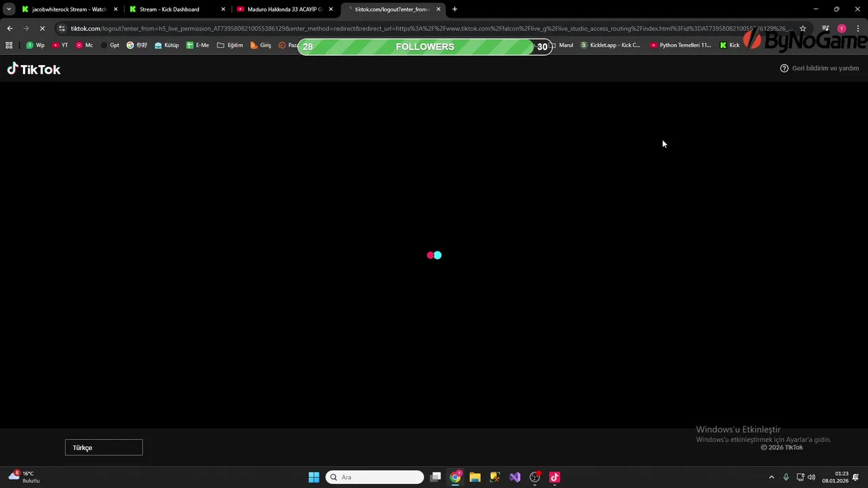Open a new browser tab
Screen dimensions: 868x488
(454, 9)
